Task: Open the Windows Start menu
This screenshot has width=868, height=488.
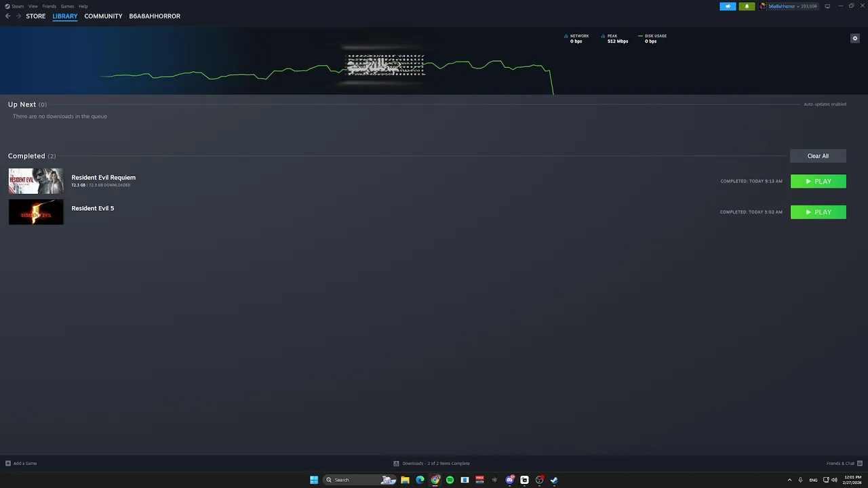Action: 314,480
